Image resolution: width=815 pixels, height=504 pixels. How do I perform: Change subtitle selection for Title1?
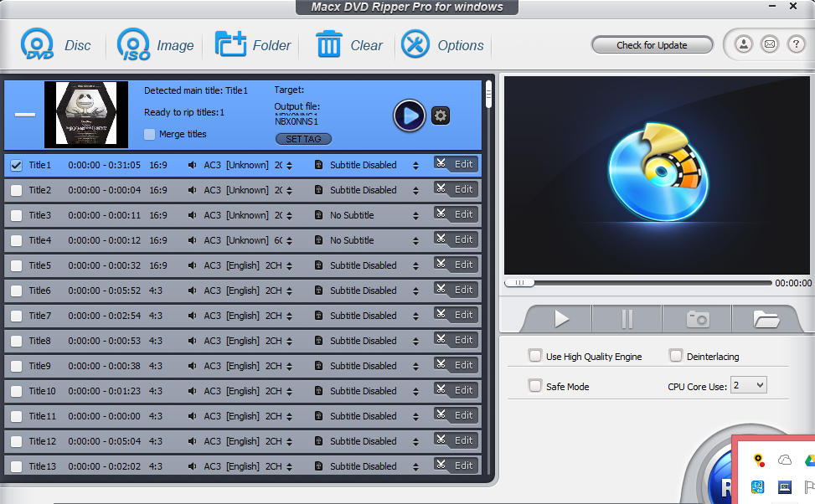(415, 165)
